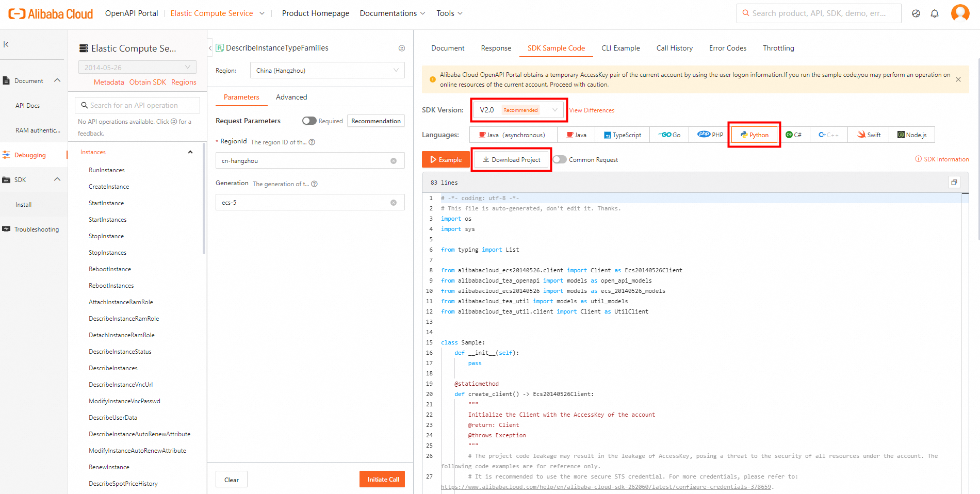Select the C# language

[794, 135]
